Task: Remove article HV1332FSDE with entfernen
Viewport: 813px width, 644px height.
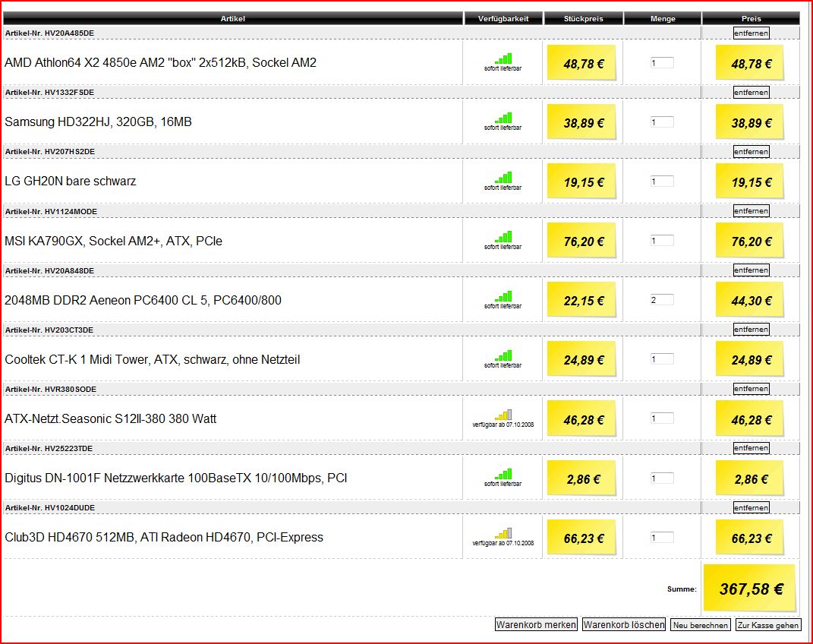Action: pyautogui.click(x=751, y=93)
